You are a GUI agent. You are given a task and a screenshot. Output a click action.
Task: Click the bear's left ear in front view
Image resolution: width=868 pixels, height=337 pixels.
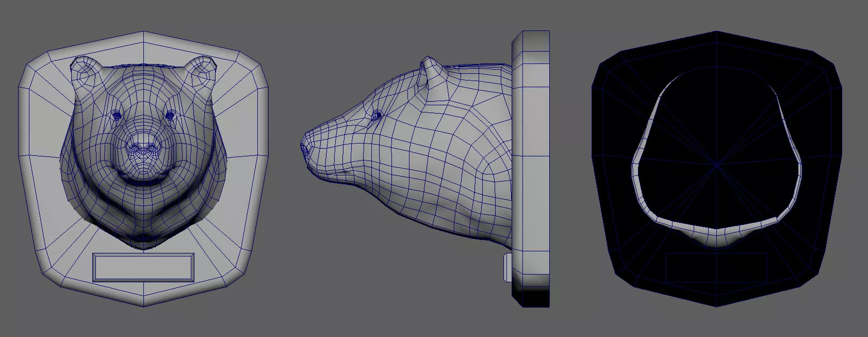click(84, 72)
